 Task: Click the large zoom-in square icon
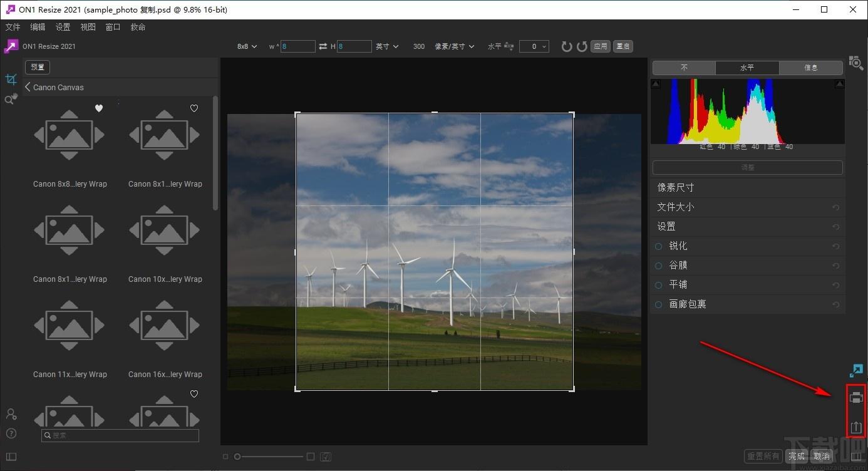pos(310,457)
